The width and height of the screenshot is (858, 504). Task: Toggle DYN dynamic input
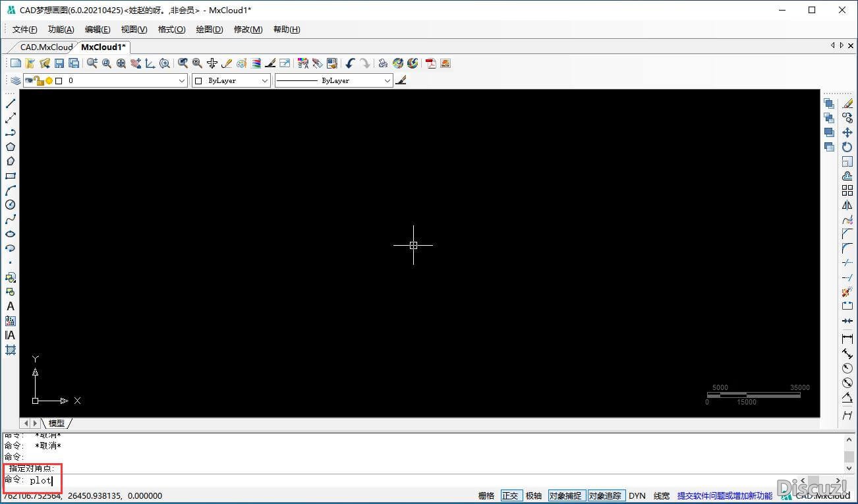click(637, 495)
